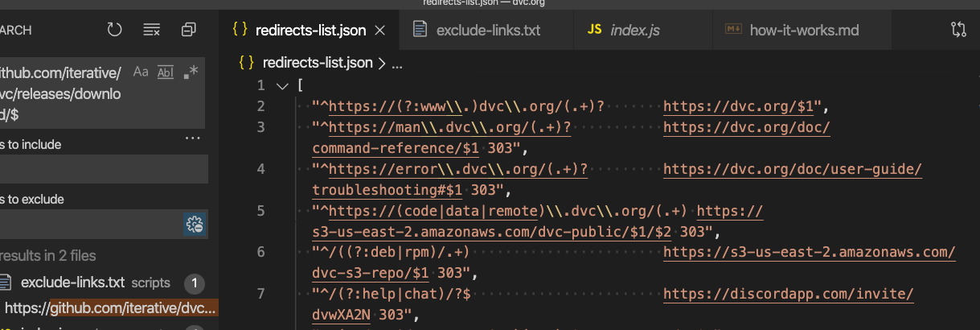This screenshot has width=980, height=330.
Task: Click the text file icon on exclude-links.txt tab
Action: click(x=419, y=31)
